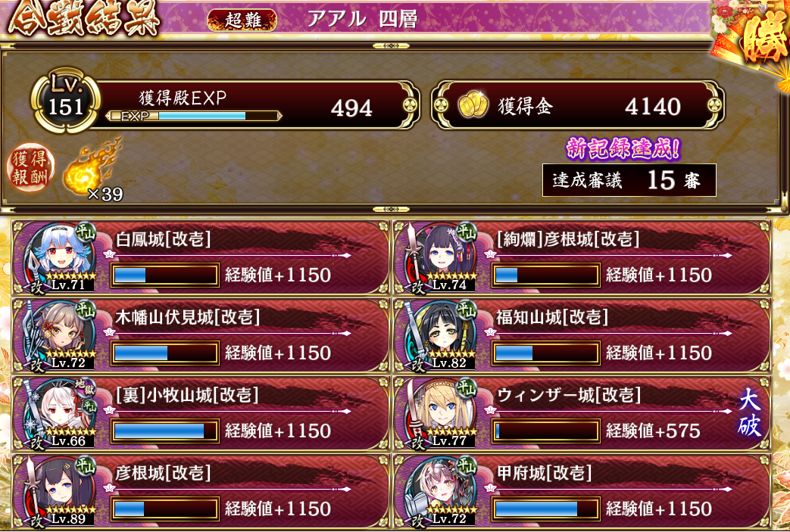Image resolution: width=790 pixels, height=532 pixels.
Task: Click the 大破 status mark on ウィンザー城
Action: [748, 414]
